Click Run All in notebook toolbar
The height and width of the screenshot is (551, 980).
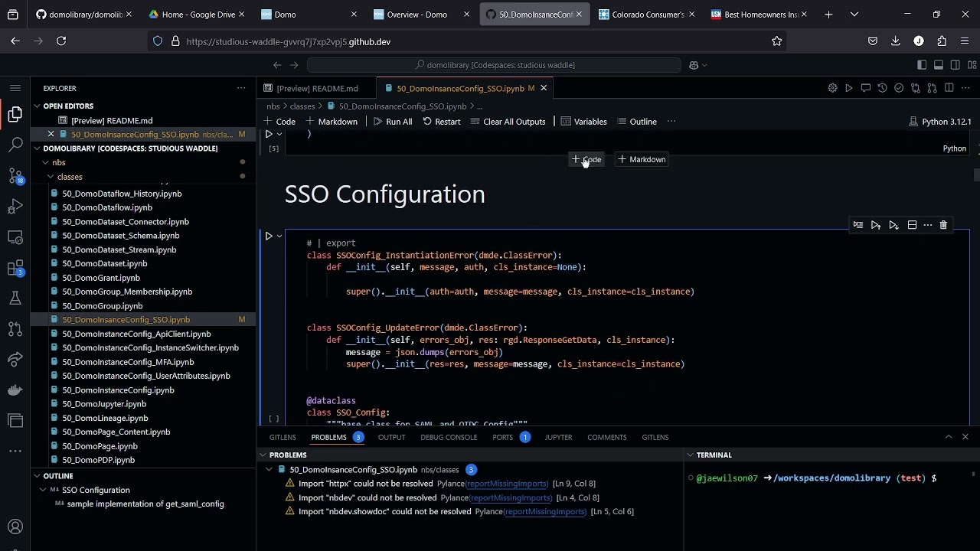[393, 122]
